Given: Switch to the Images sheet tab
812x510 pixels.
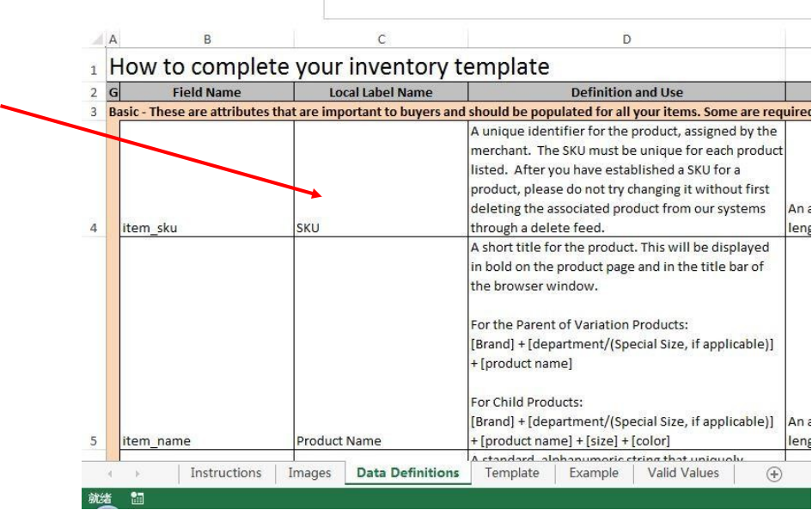Looking at the screenshot, I should click(x=309, y=473).
